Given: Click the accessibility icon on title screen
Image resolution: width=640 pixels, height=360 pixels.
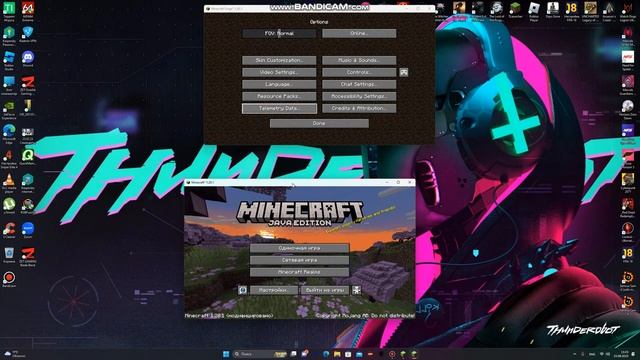Looking at the screenshot, I should tap(356, 290).
